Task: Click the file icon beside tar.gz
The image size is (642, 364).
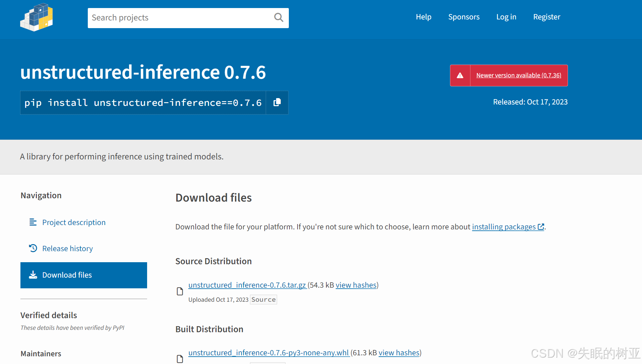Action: (x=180, y=291)
